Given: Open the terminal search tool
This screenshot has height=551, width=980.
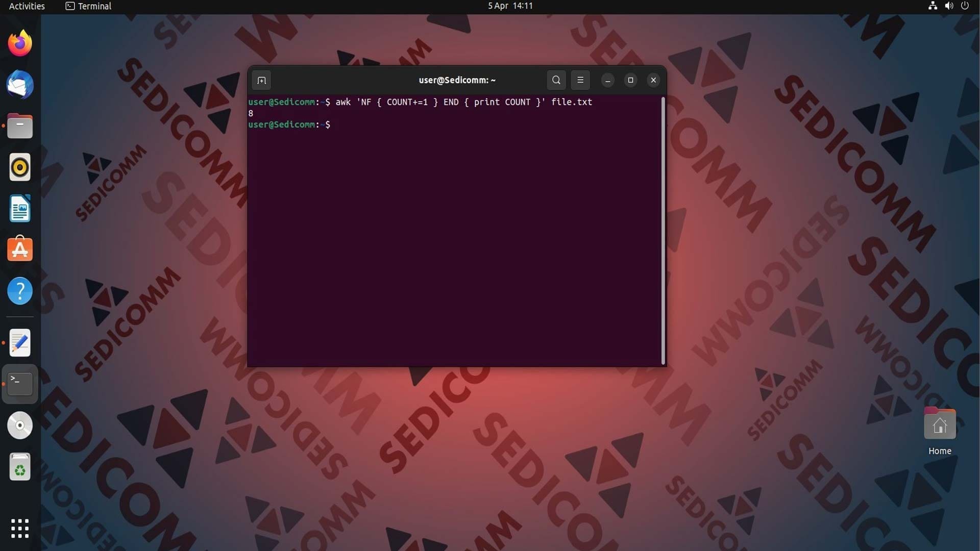Looking at the screenshot, I should (x=556, y=80).
